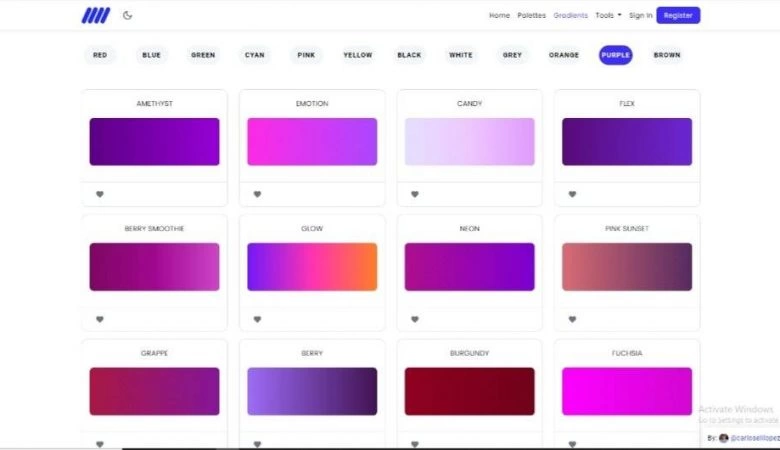Click heart icon below Glow gradient

(x=257, y=319)
